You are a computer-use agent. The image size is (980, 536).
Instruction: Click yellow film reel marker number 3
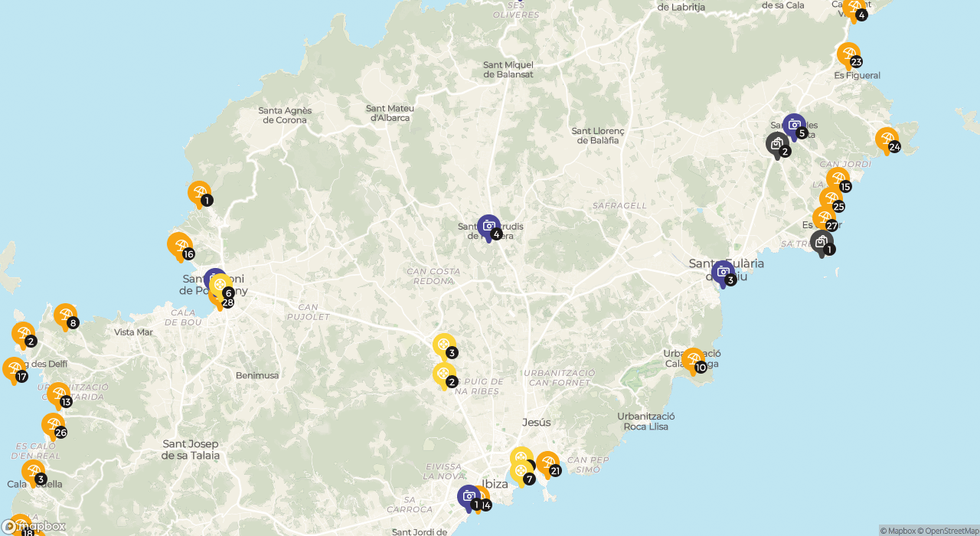[x=444, y=345]
